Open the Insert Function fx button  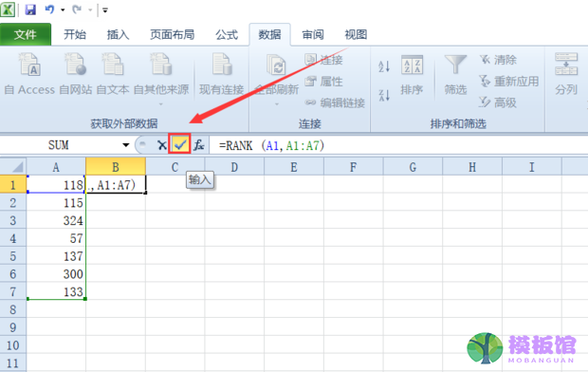click(199, 145)
